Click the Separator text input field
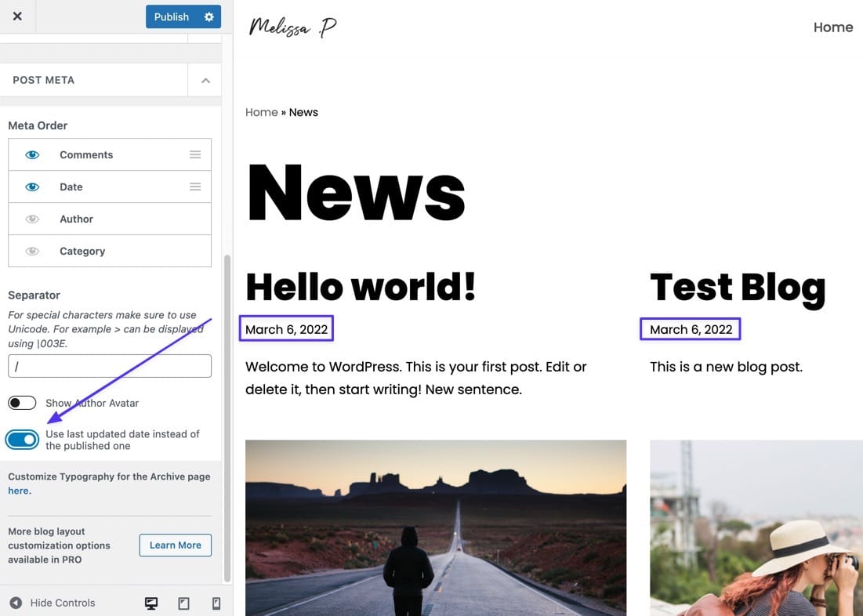The height and width of the screenshot is (616, 863). pos(110,366)
